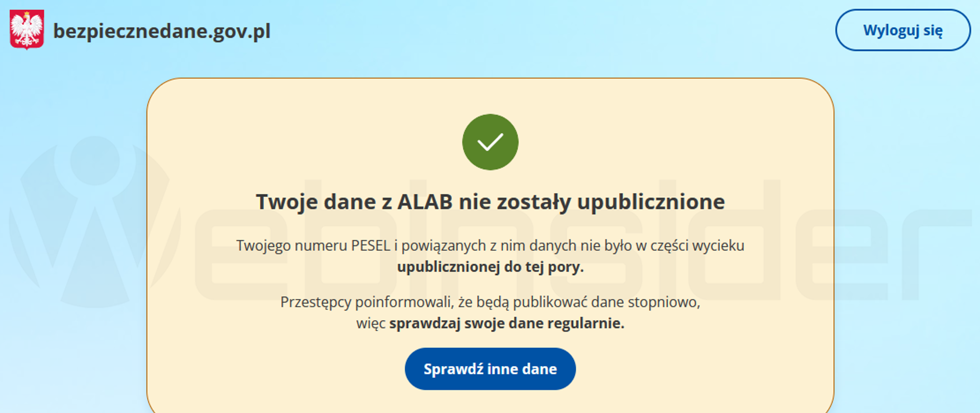Click the green checkmark success icon

pyautogui.click(x=490, y=142)
